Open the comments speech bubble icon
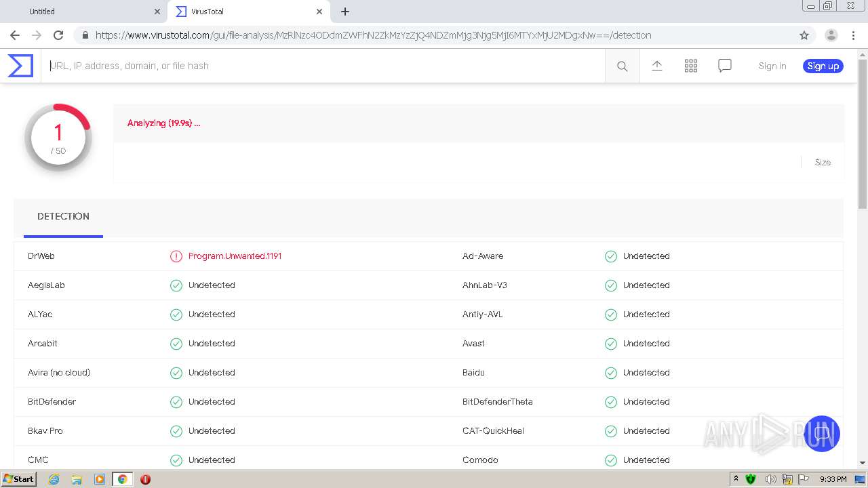868x488 pixels. coord(725,66)
